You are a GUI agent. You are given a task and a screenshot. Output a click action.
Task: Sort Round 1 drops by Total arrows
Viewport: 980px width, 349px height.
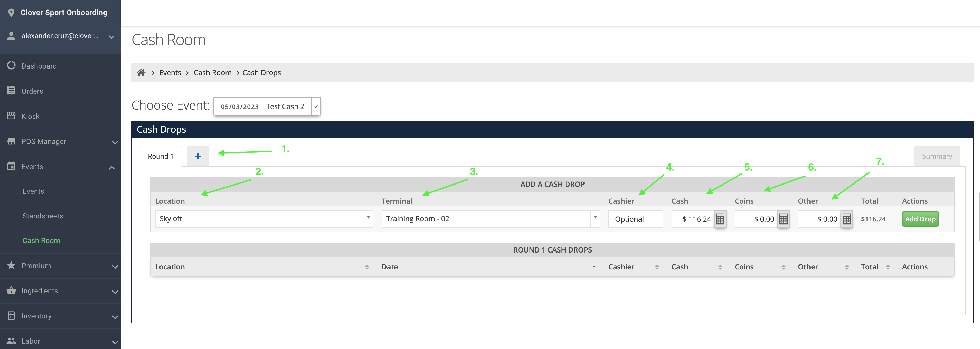pyautogui.click(x=888, y=267)
